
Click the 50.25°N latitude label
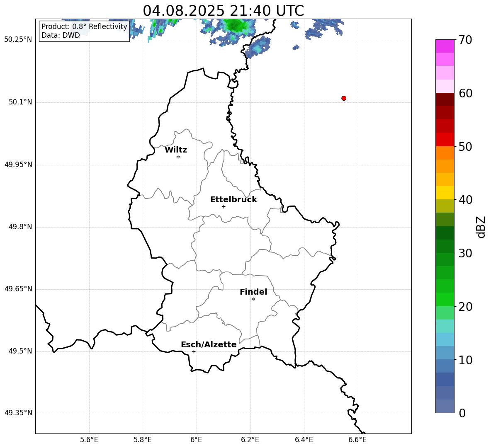(18, 40)
